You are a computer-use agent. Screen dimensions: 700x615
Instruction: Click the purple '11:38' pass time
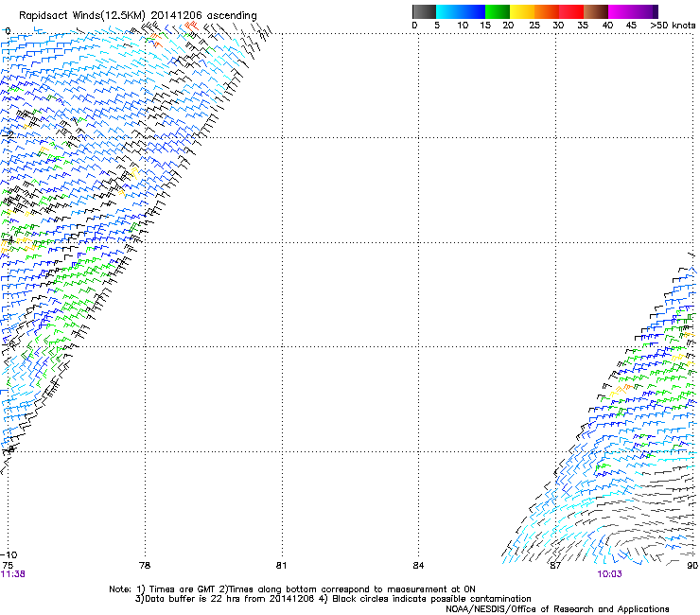pos(13,574)
